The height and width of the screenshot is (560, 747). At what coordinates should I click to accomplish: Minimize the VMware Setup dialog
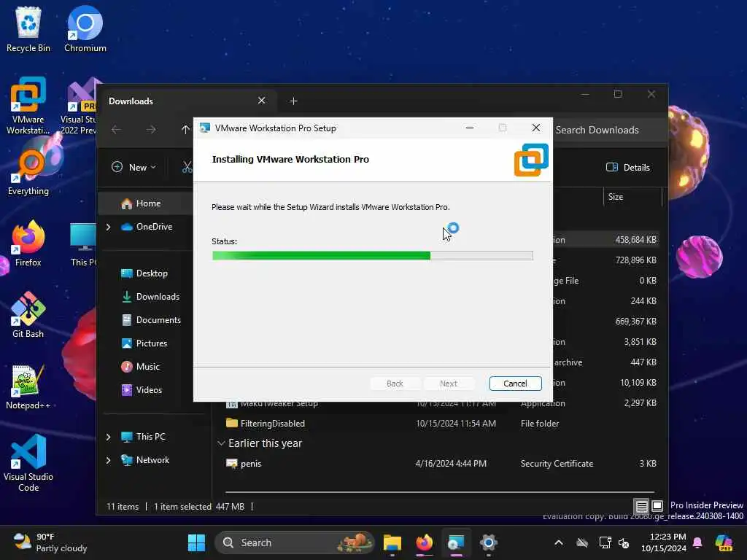(469, 128)
